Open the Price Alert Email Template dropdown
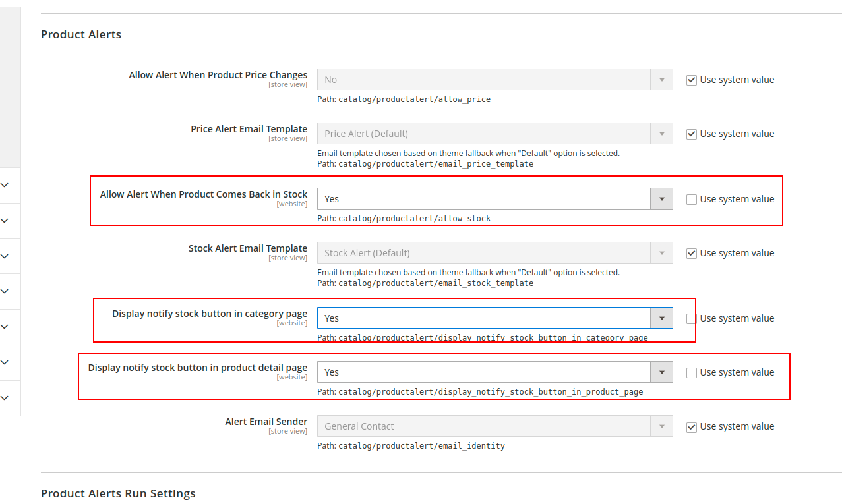This screenshot has height=504, width=842. (x=495, y=134)
